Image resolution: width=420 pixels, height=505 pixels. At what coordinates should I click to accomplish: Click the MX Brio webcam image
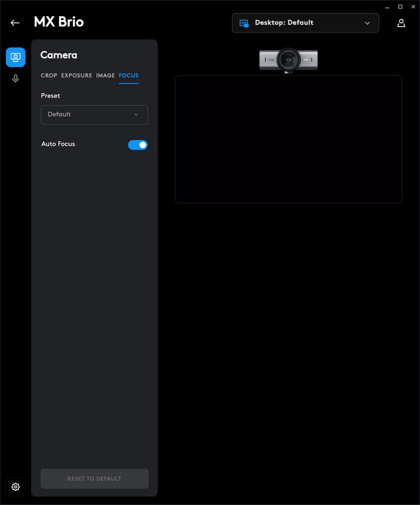click(x=288, y=60)
